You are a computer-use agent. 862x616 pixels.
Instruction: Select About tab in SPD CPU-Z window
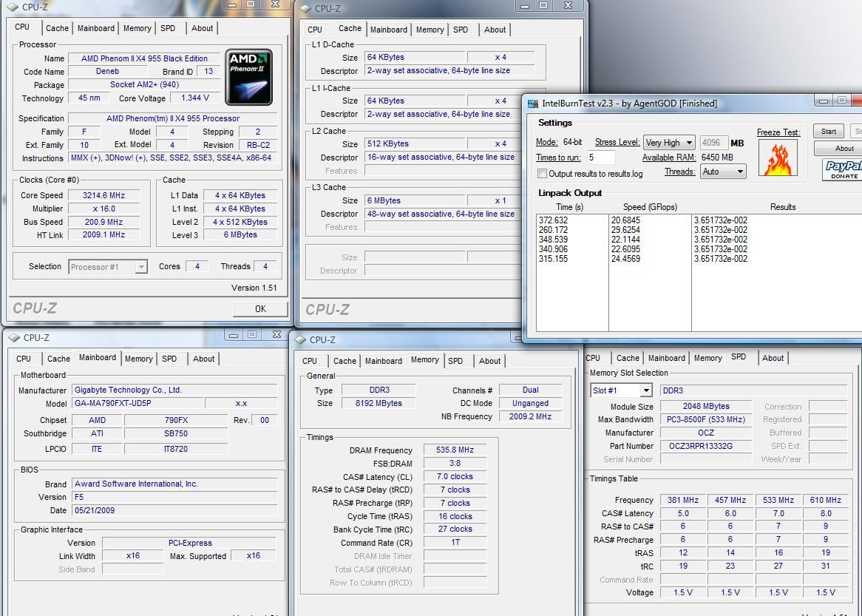773,358
